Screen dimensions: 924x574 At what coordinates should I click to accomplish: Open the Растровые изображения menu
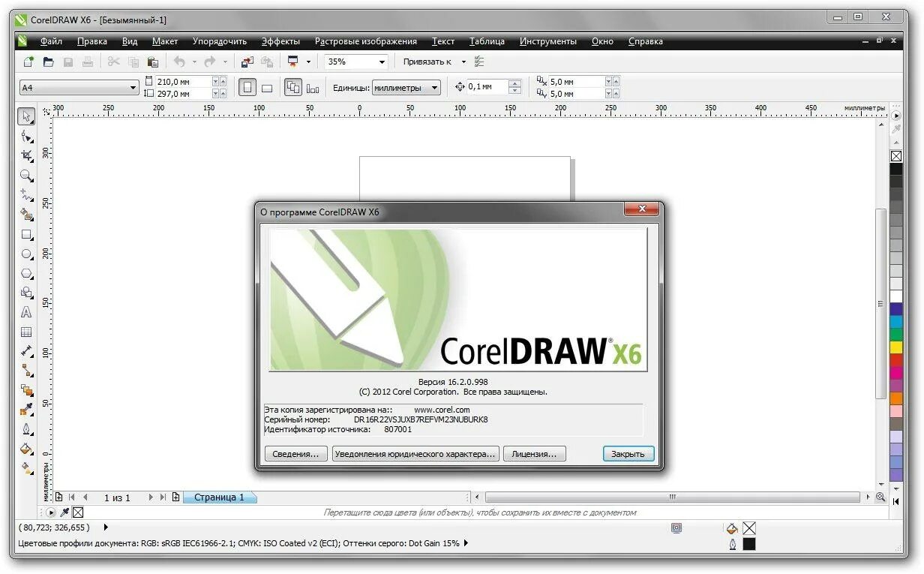365,41
